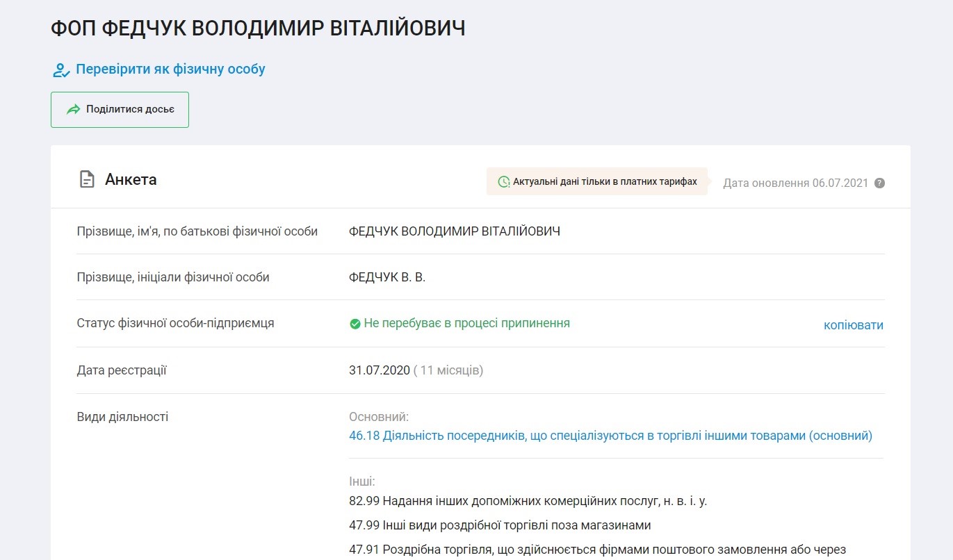
Task: Click the person-check icon beside Перевірити як фізичну особу
Action: tap(61, 69)
